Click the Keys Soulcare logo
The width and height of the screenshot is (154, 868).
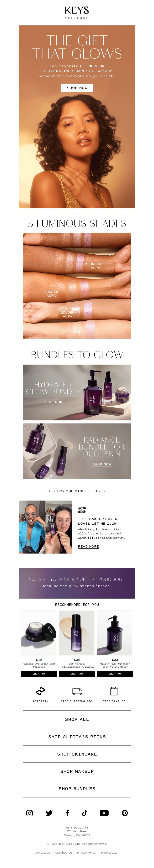tap(77, 13)
